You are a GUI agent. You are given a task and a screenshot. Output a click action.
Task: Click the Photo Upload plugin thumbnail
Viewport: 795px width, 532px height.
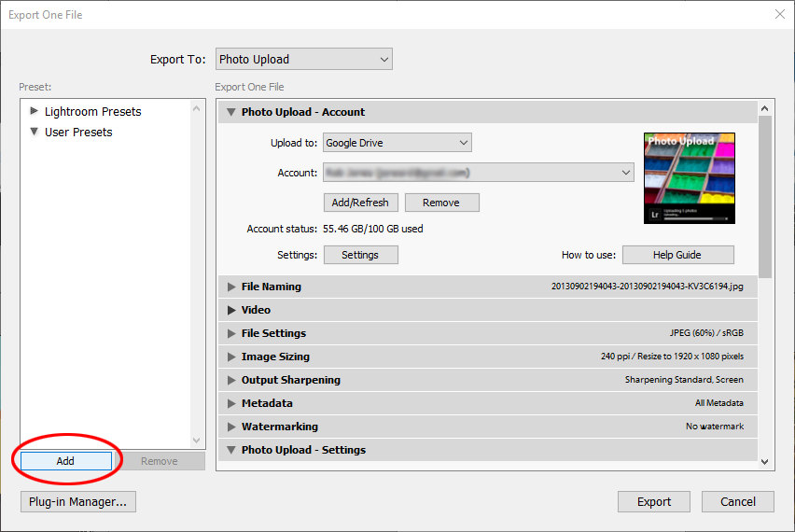(x=689, y=177)
